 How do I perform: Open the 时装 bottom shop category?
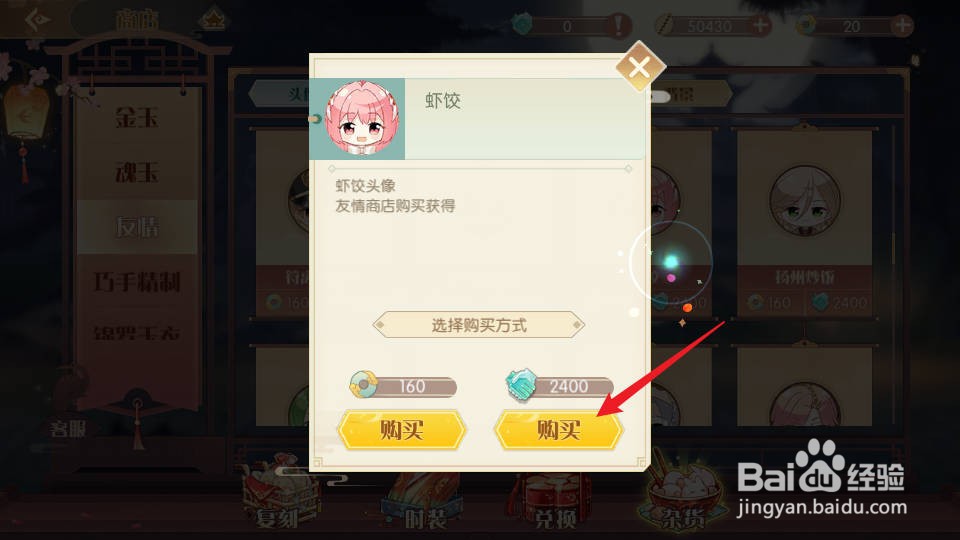tap(424, 502)
